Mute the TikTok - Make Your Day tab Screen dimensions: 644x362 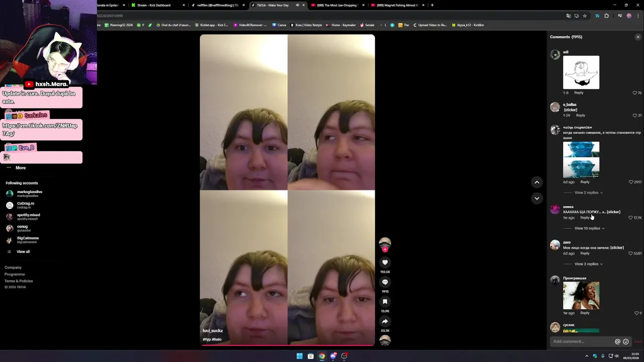click(x=297, y=5)
